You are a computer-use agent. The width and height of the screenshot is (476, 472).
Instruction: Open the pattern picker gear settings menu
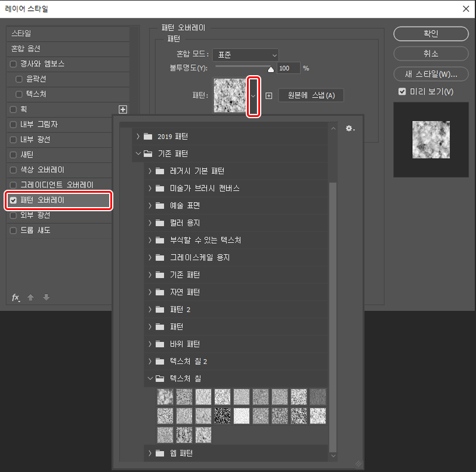coord(350,128)
